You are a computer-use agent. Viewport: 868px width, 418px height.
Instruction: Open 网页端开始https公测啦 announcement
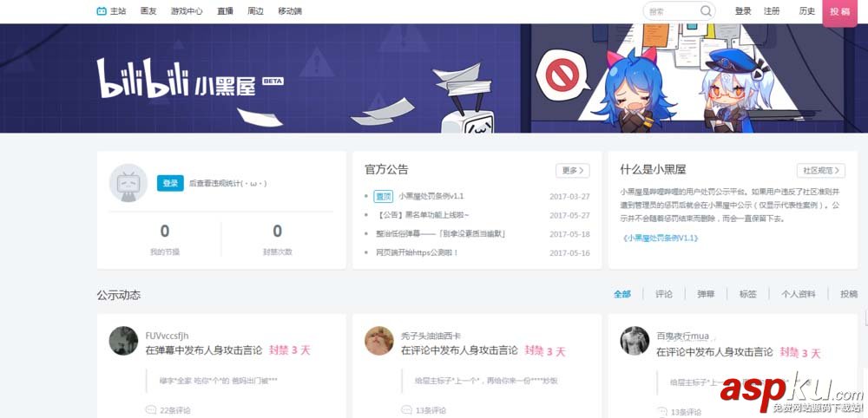(417, 252)
